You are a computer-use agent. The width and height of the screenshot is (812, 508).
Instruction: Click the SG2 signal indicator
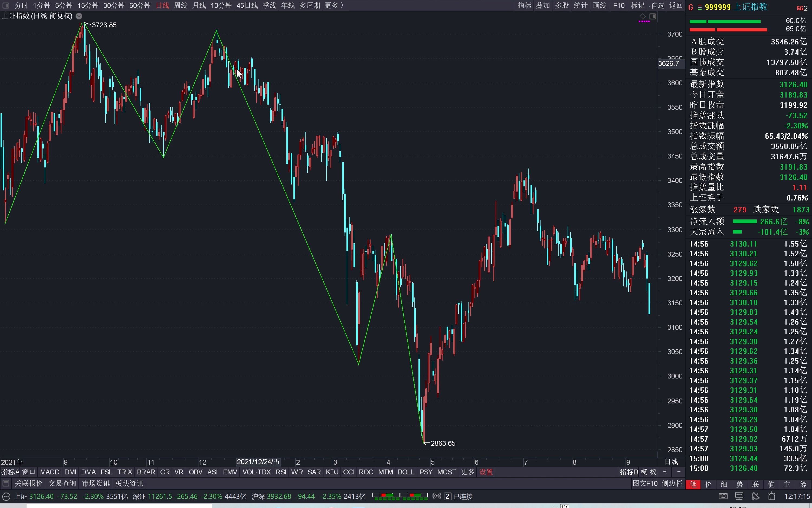802,8
